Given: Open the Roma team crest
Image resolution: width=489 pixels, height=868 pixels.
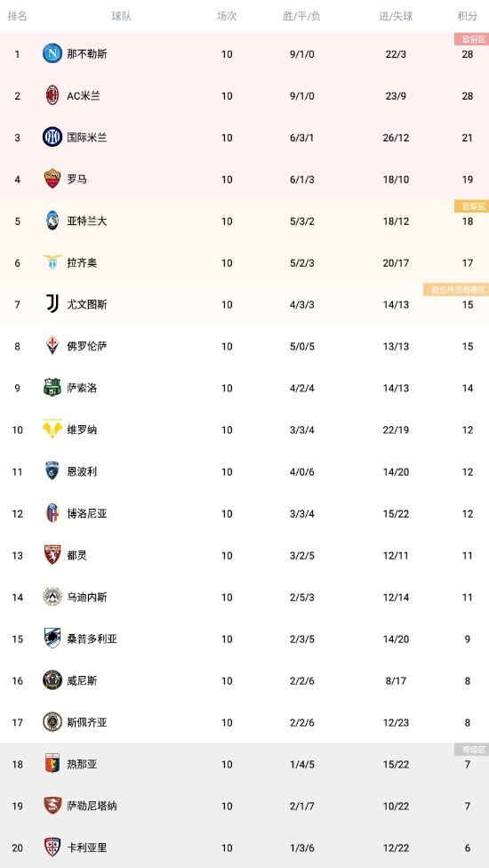Looking at the screenshot, I should tap(52, 179).
